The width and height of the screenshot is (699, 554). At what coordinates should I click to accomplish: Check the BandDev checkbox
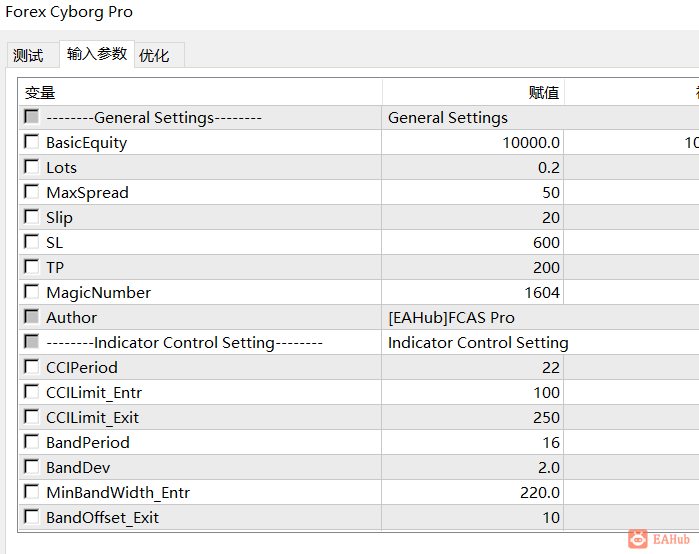[32, 467]
